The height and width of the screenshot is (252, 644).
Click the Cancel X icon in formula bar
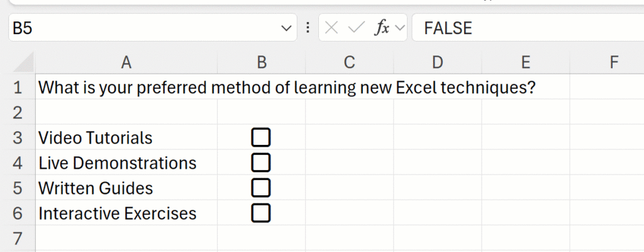tap(332, 28)
